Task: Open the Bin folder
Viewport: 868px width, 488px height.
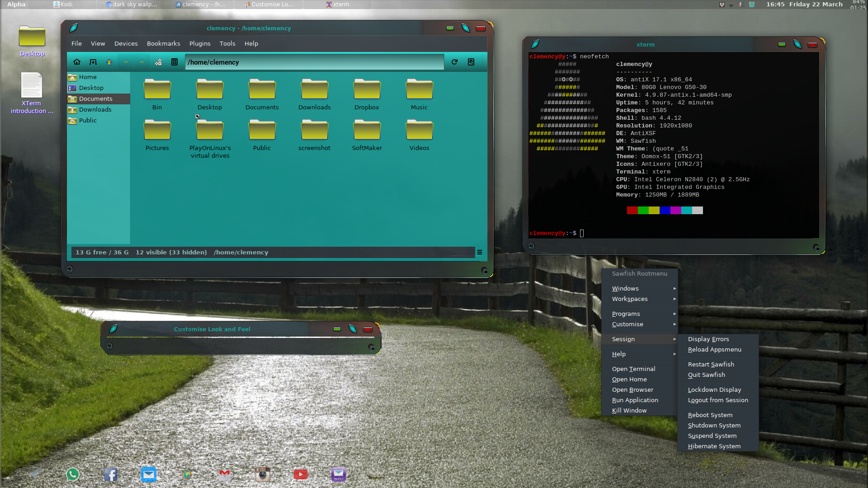Action: (x=157, y=94)
